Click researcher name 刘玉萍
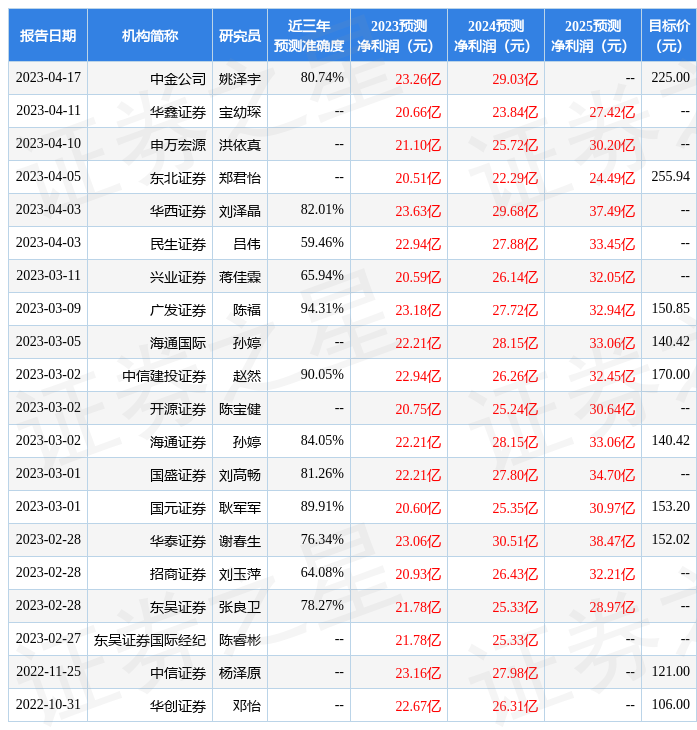 coord(240,575)
